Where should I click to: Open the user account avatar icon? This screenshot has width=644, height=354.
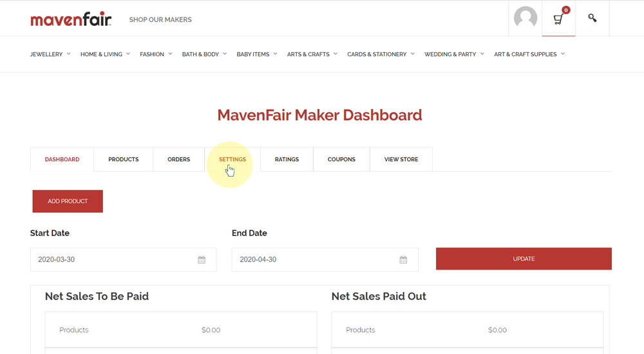pos(526,18)
